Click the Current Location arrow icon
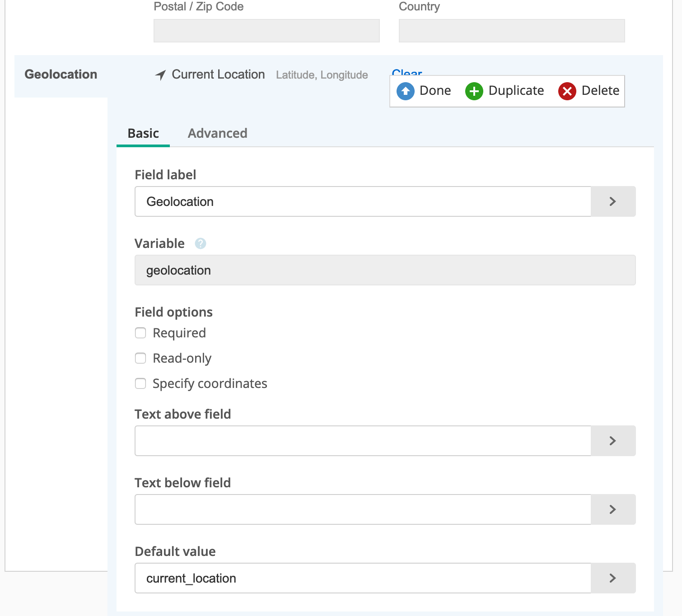This screenshot has height=616, width=682. pos(160,75)
